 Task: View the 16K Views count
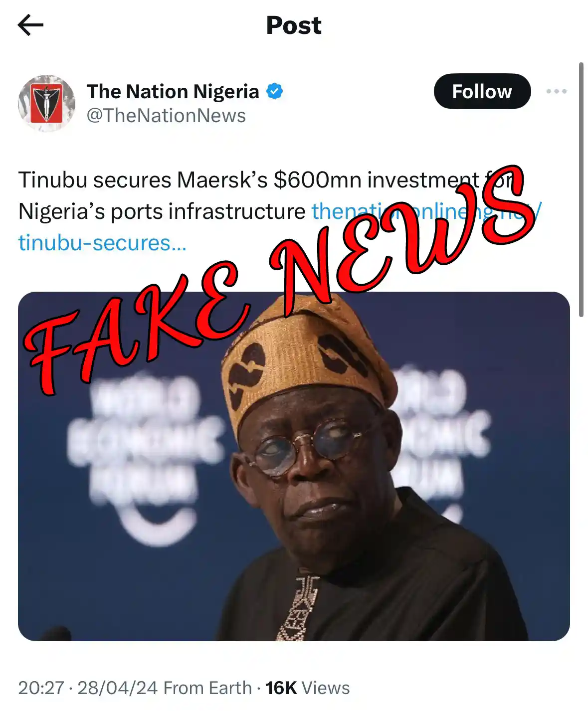coord(307,688)
